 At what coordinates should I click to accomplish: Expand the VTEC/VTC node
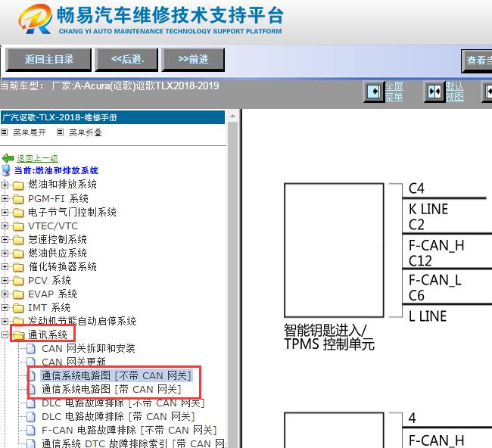[x=5, y=226]
